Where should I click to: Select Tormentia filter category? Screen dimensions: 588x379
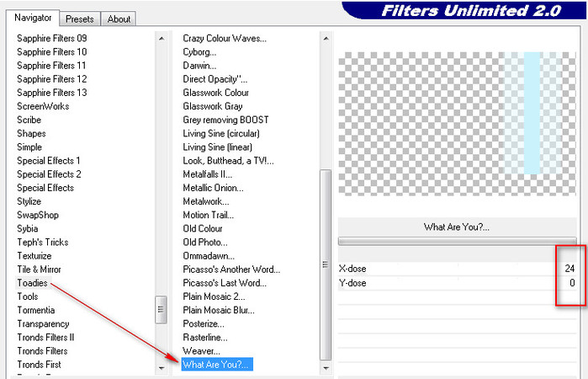(36, 310)
